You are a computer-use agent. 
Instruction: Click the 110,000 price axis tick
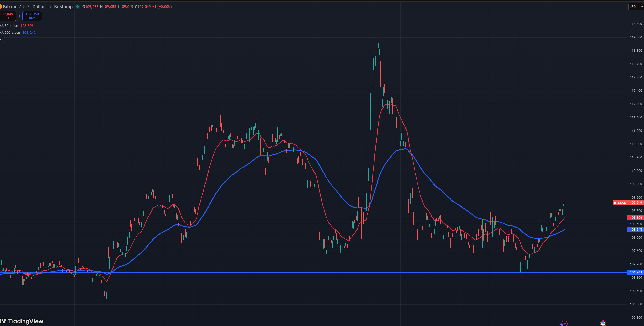click(x=636, y=171)
